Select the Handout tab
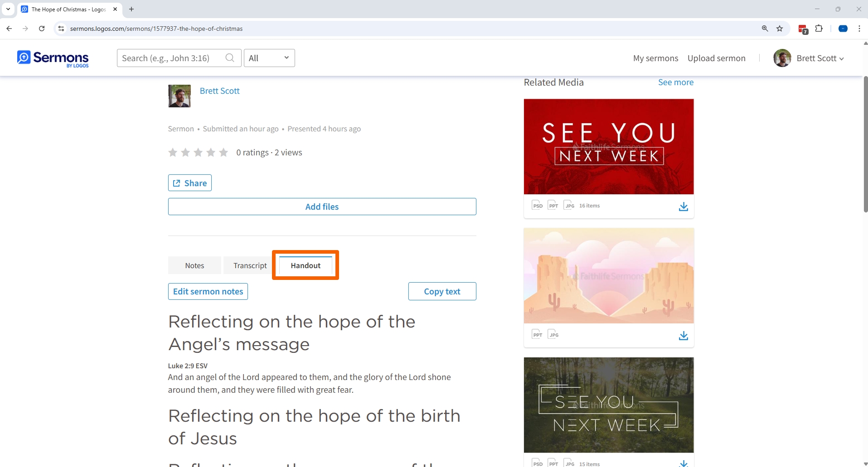Image resolution: width=868 pixels, height=467 pixels. [305, 265]
